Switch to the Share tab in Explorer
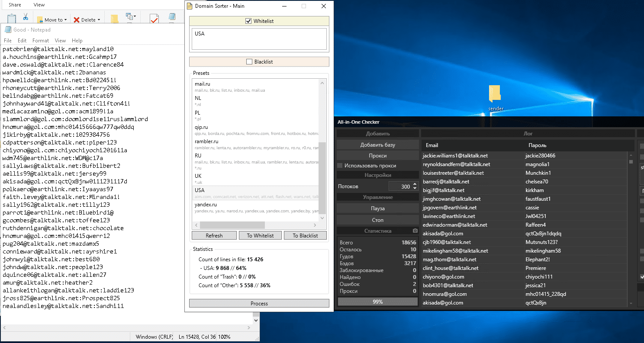The height and width of the screenshot is (343, 644). 15,5
